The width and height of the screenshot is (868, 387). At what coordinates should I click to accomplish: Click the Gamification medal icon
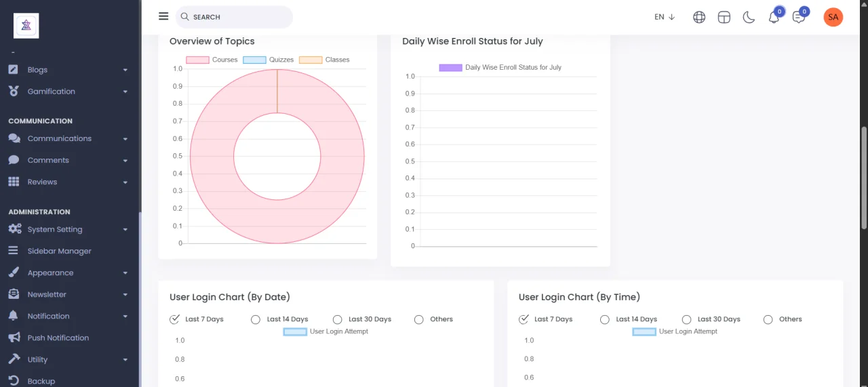[14, 91]
